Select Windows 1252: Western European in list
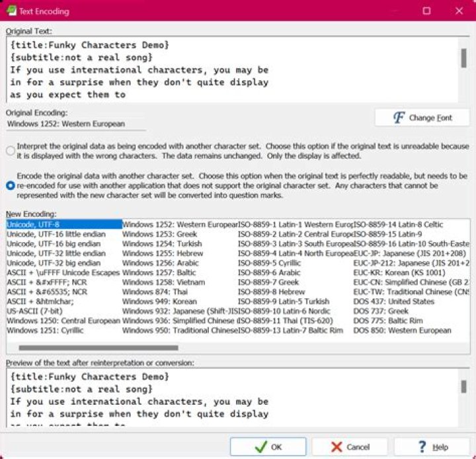Viewport: 476px width, 459px height. [180, 224]
